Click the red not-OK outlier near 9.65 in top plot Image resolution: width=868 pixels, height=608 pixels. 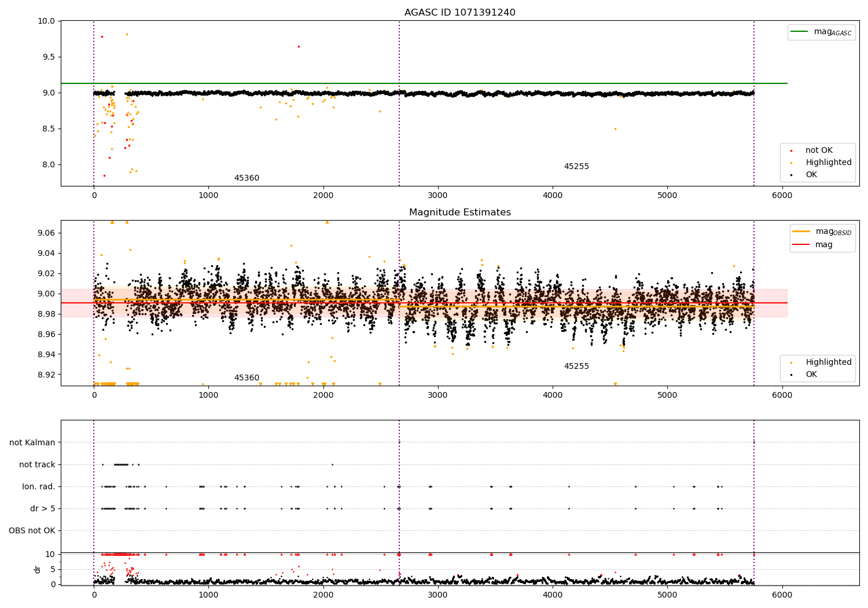(299, 46)
